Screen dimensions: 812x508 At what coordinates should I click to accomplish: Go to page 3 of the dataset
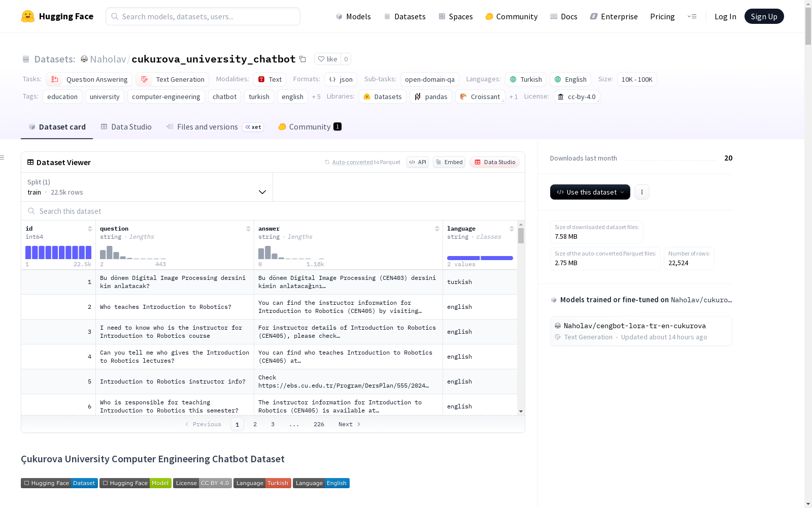pos(273,424)
